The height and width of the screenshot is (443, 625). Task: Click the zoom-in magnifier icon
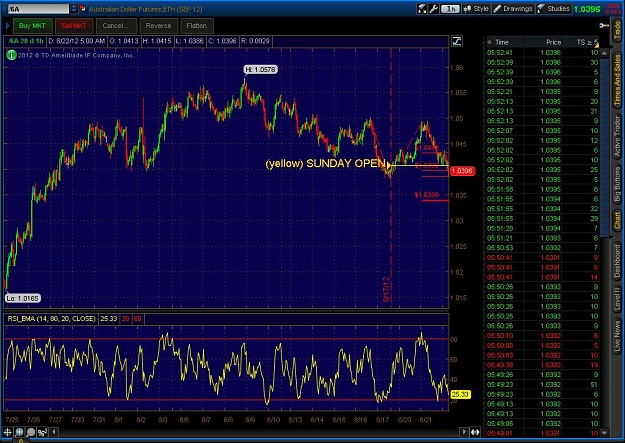19,432
